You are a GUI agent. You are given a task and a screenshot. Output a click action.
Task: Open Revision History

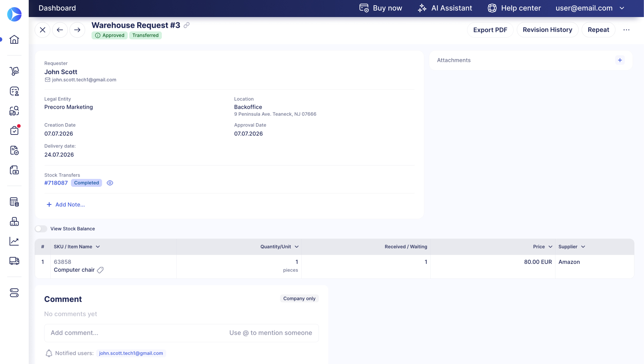[547, 30]
